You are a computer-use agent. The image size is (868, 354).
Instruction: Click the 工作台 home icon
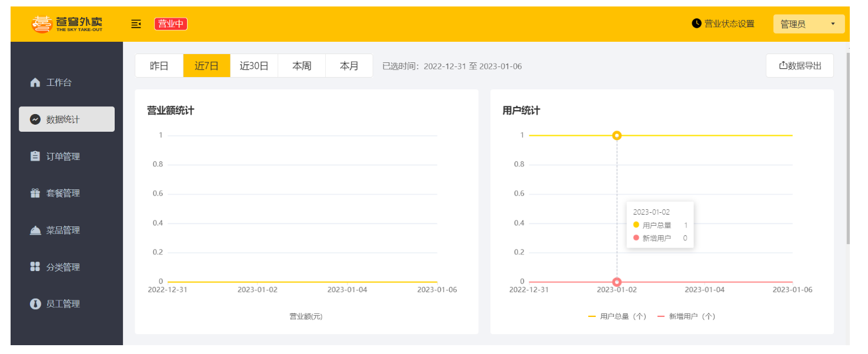tap(35, 82)
